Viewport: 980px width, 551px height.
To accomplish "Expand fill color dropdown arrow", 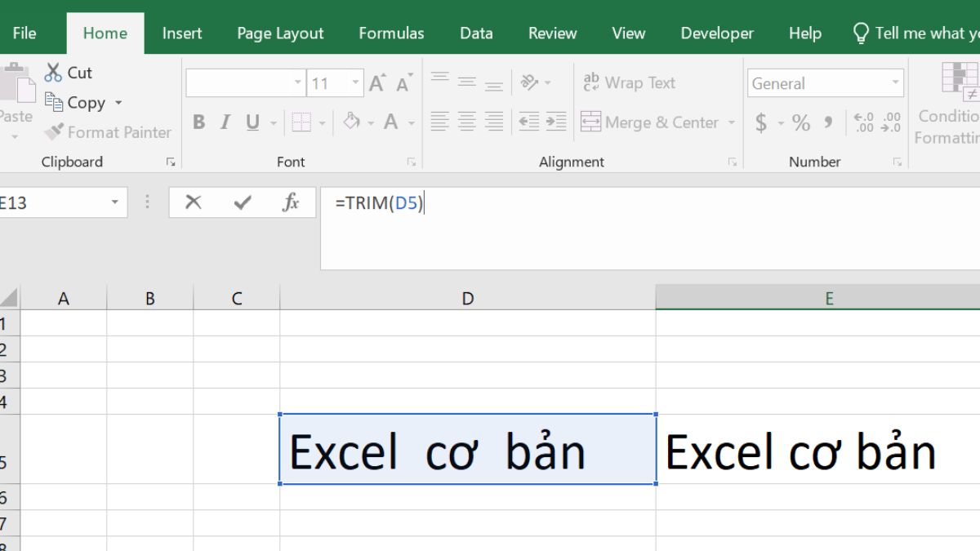I will 371,123.
